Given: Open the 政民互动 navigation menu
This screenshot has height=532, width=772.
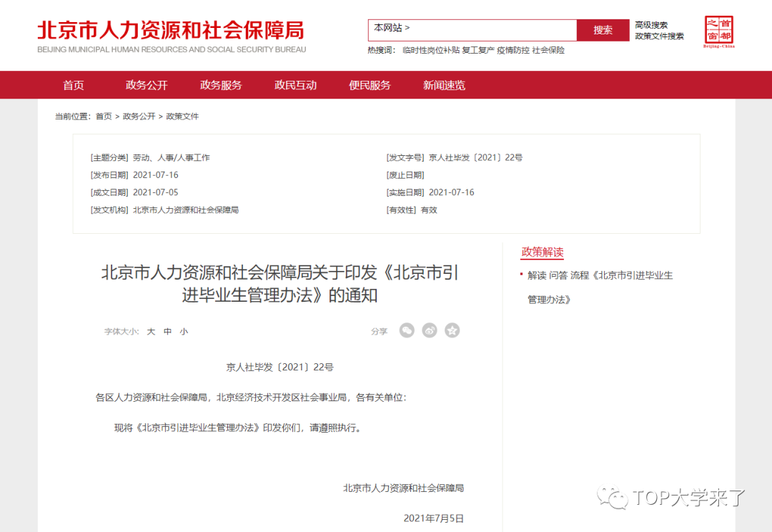Looking at the screenshot, I should (295, 85).
